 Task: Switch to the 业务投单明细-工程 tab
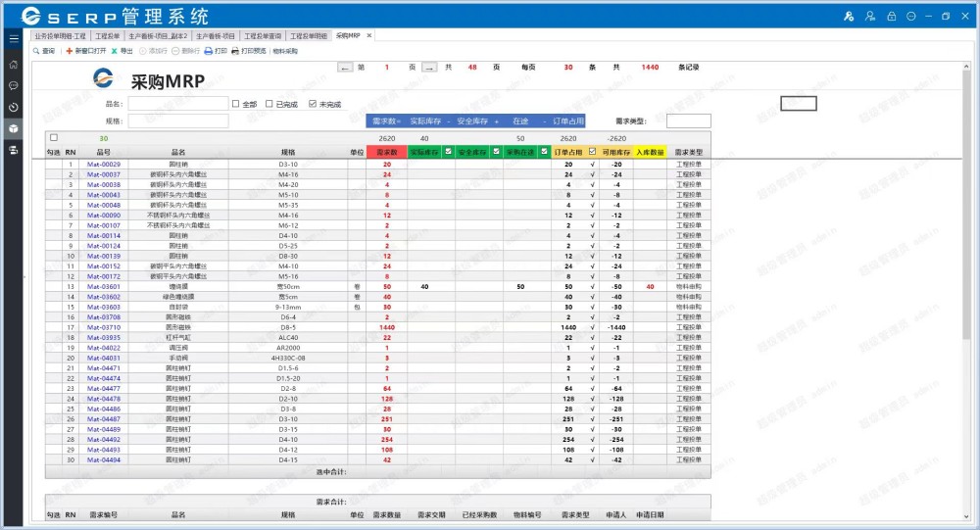[x=61, y=35]
